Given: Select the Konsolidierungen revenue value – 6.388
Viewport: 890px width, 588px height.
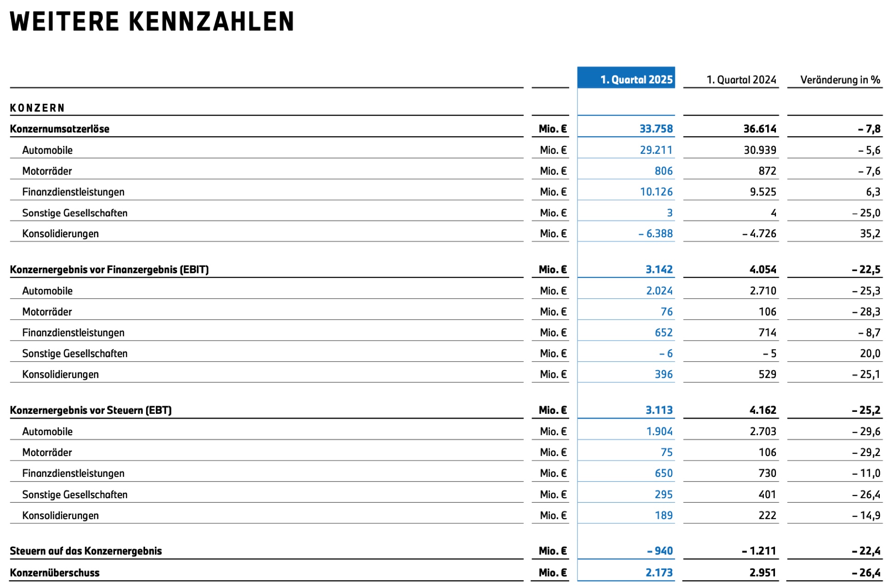Looking at the screenshot, I should 655,234.
